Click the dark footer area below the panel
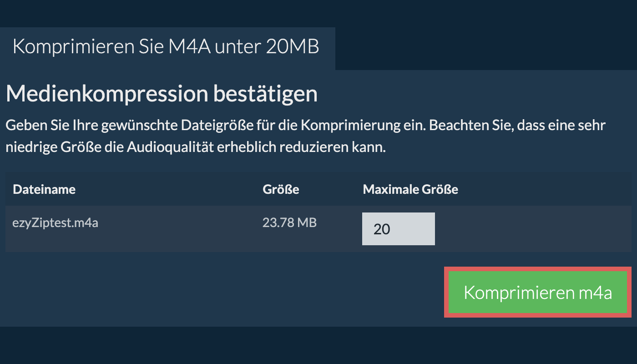 pos(318,346)
